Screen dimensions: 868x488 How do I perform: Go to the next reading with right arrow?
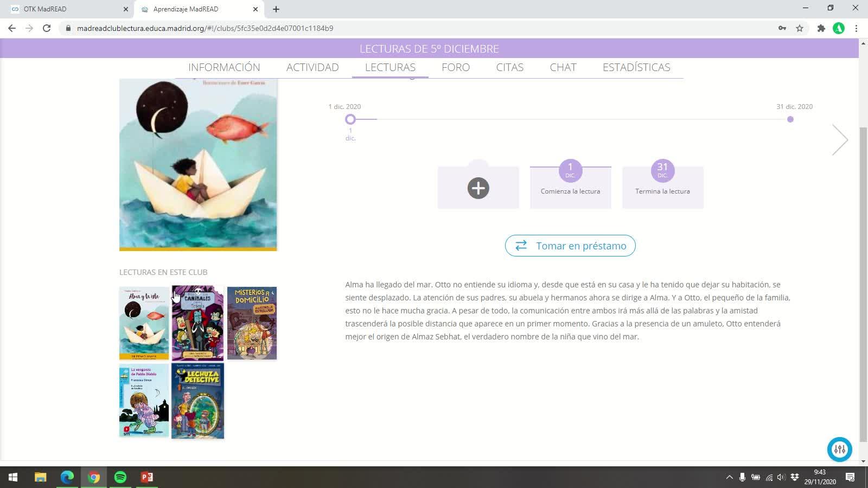840,140
